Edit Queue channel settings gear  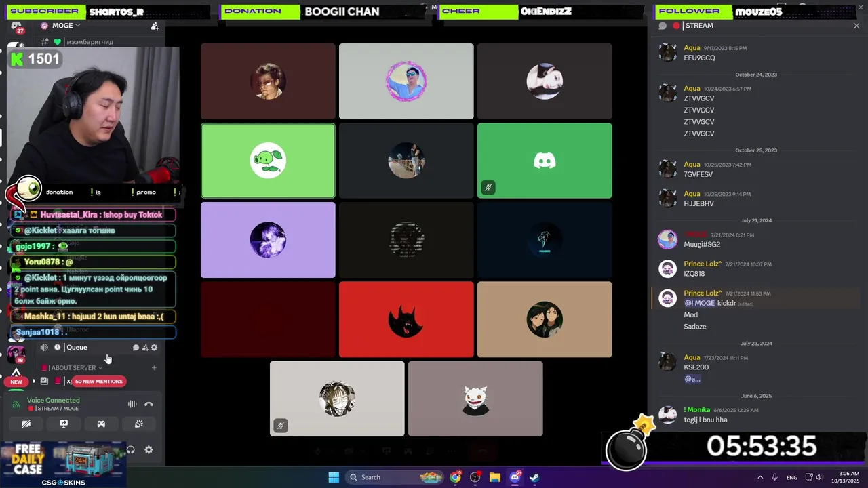[154, 348]
